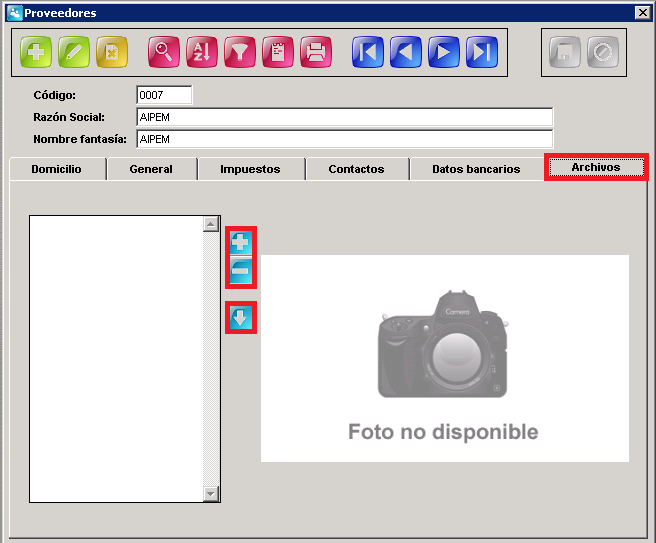Image resolution: width=656 pixels, height=543 pixels.
Task: Click the file list scroll down arrow
Action: point(211,494)
